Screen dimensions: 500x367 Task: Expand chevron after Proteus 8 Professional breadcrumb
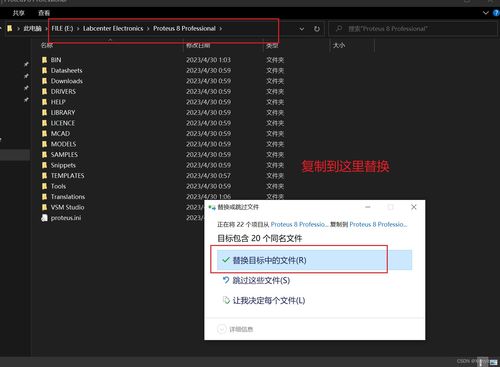(x=221, y=29)
